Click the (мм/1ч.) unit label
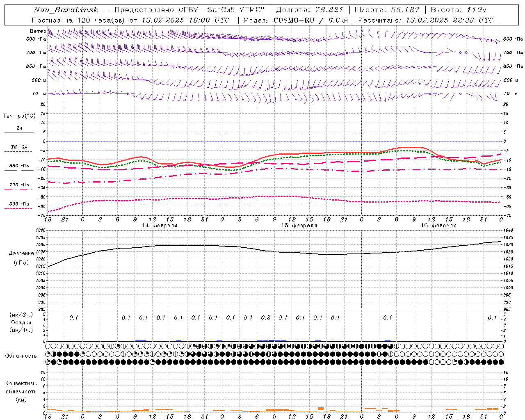The width and height of the screenshot is (525, 420). pyautogui.click(x=21, y=330)
